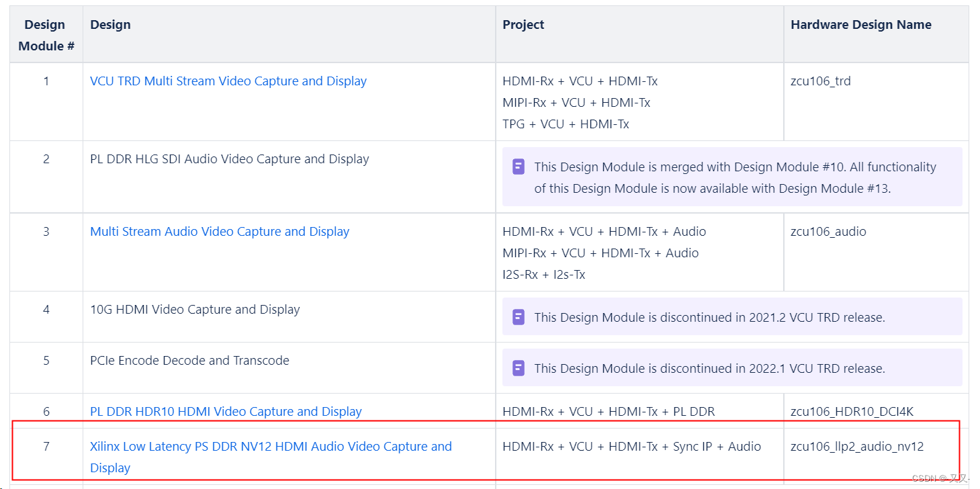Select zcu106_HDR10_DCI4K hardware design name
Screen dimensions: 980x489
click(852, 412)
